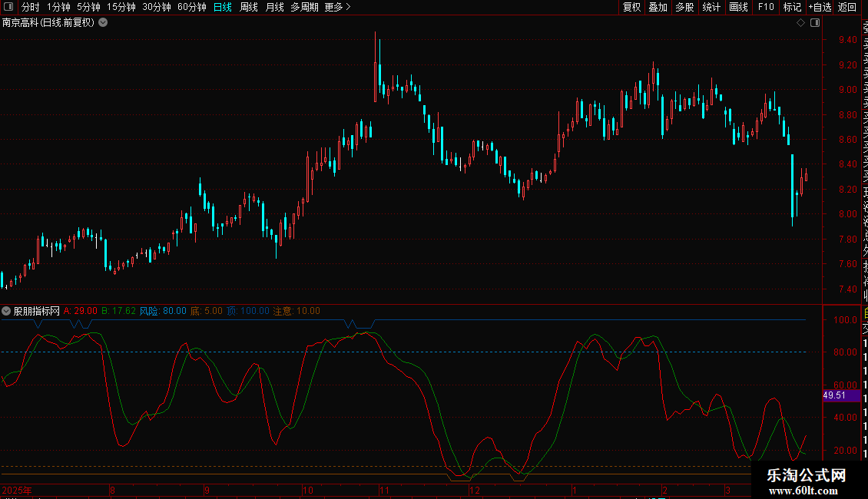Image resolution: width=868 pixels, height=499 pixels.
Task: Click the 叠加 overlay button
Action: coord(658,7)
